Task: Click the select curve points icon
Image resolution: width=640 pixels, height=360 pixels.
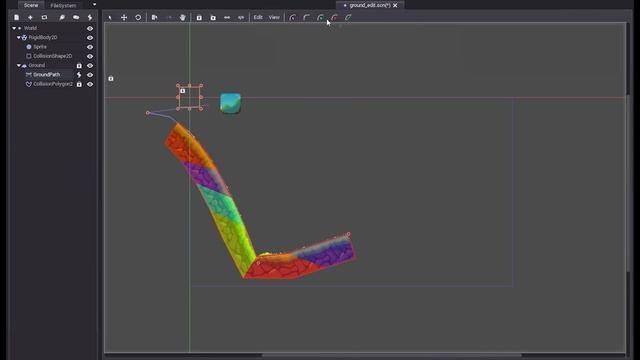Action: [x=293, y=18]
